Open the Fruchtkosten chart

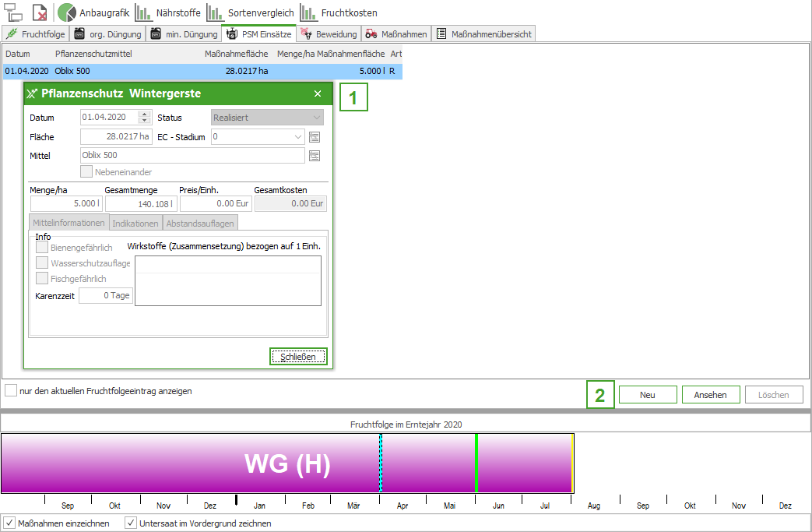[x=339, y=12]
